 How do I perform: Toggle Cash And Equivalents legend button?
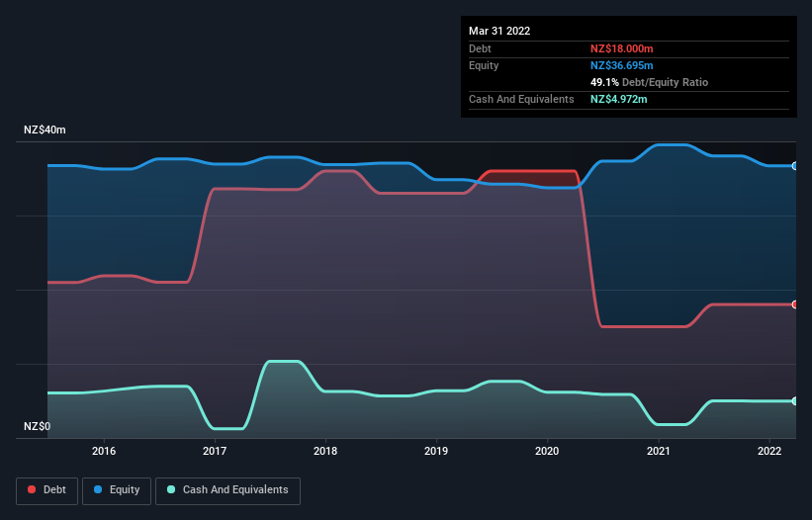pos(227,490)
